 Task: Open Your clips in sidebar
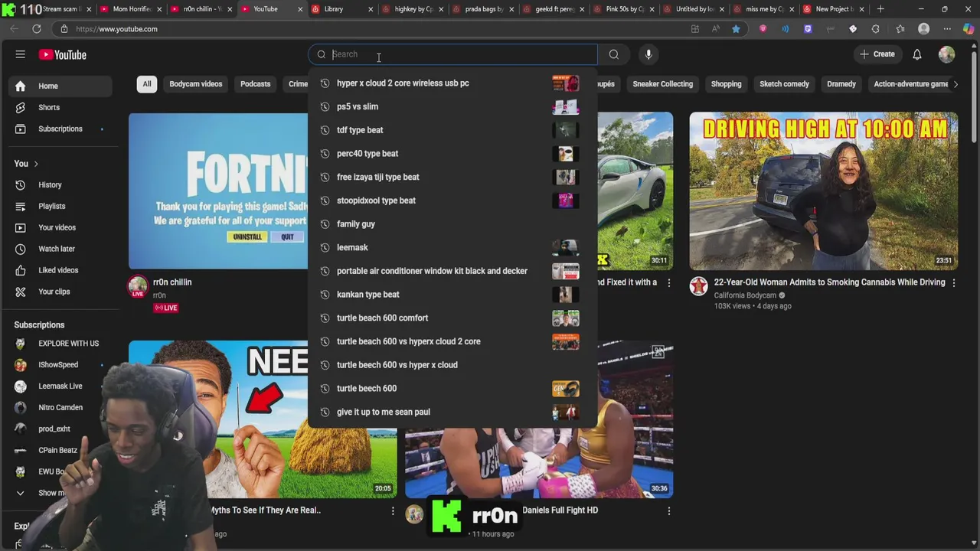coord(61,292)
